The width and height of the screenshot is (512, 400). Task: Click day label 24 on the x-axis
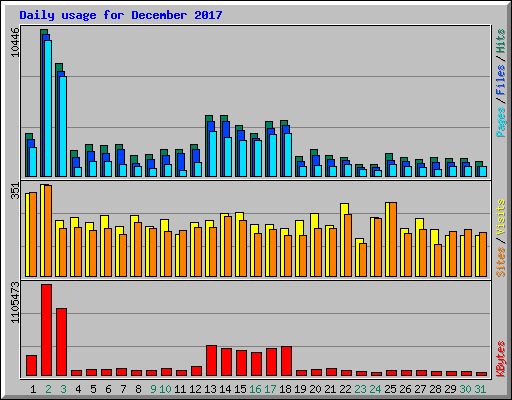click(x=375, y=389)
